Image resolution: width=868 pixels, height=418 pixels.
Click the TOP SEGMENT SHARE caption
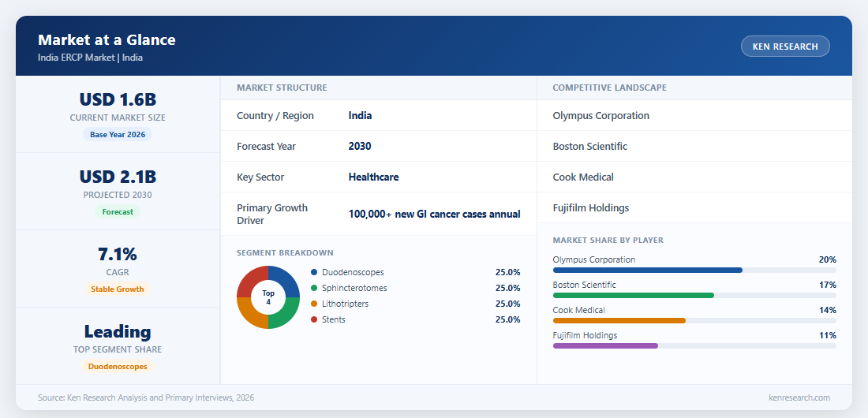pos(118,350)
